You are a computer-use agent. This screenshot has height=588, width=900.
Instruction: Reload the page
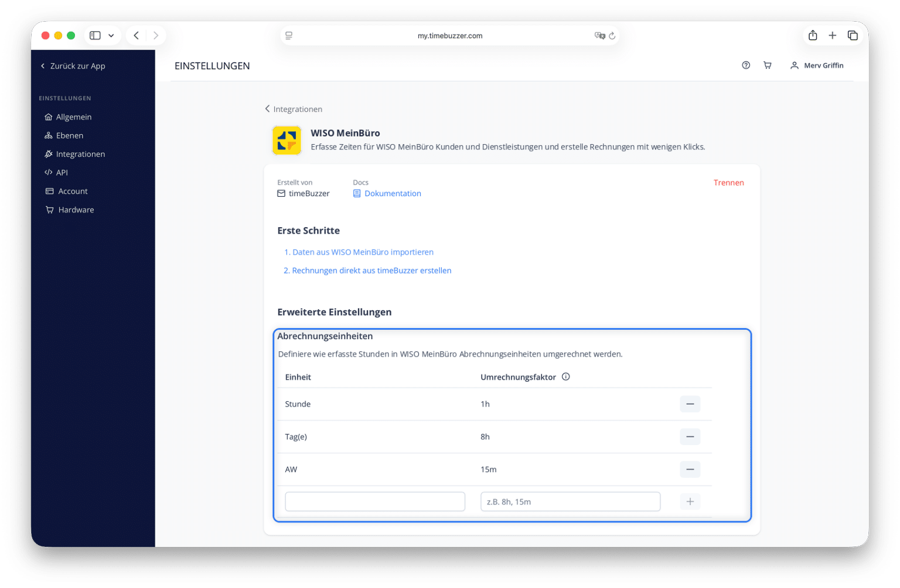(x=612, y=36)
